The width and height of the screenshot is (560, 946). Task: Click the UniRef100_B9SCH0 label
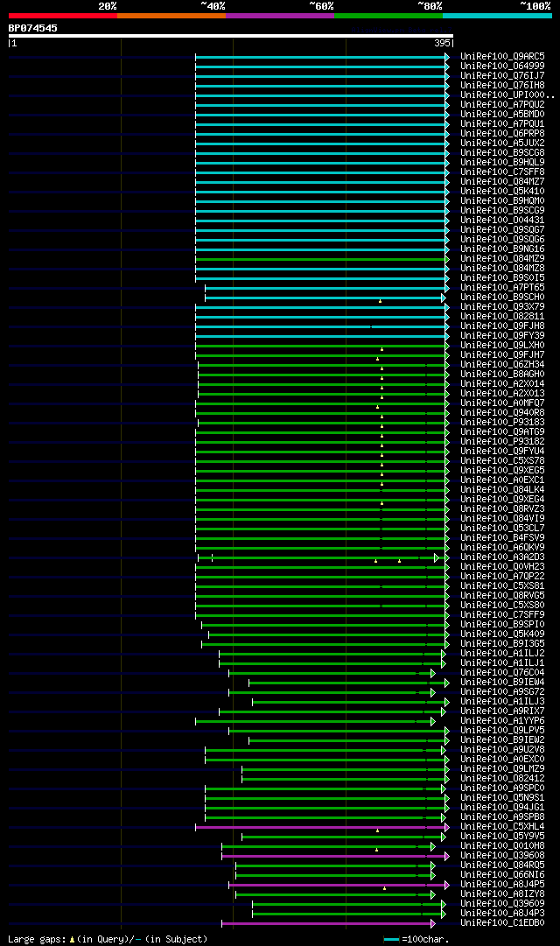[x=502, y=298]
